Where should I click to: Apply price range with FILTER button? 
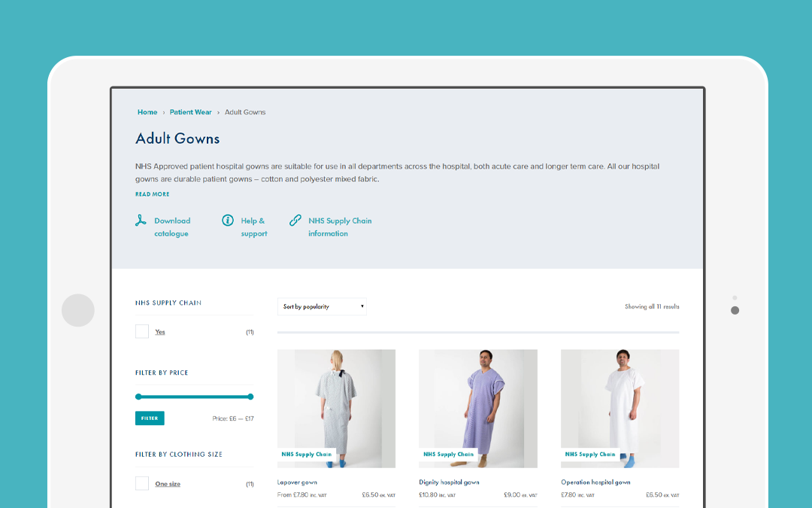pos(150,418)
